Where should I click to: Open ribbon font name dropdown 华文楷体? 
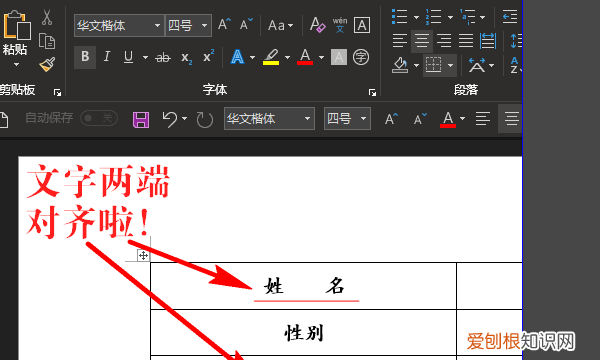[157, 26]
